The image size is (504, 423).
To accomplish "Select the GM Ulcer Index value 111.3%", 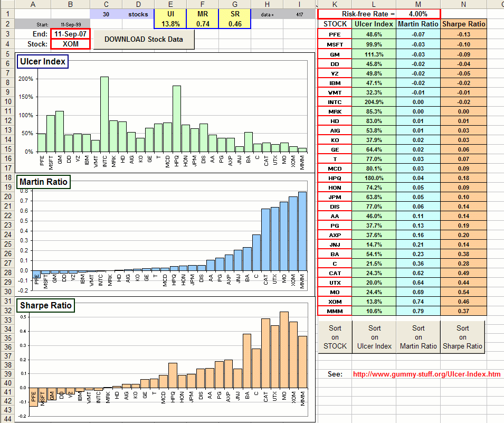I will pos(374,54).
